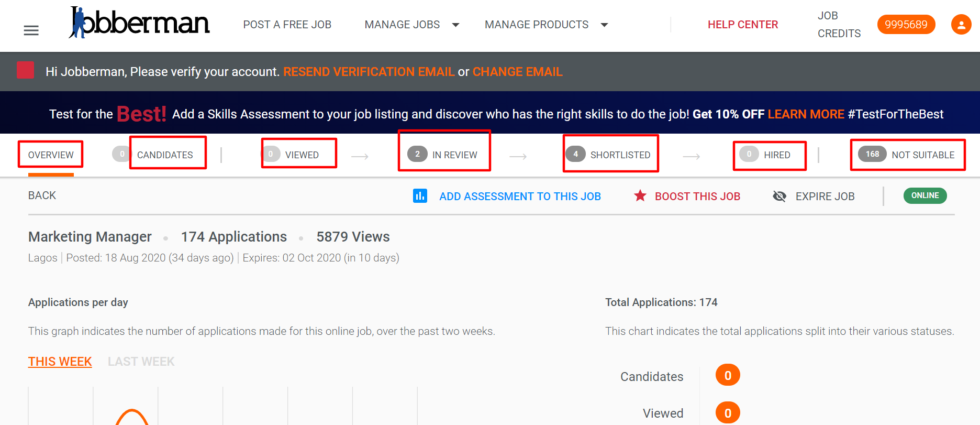980x425 pixels.
Task: Click the orange Viewed count circle
Action: tap(728, 413)
